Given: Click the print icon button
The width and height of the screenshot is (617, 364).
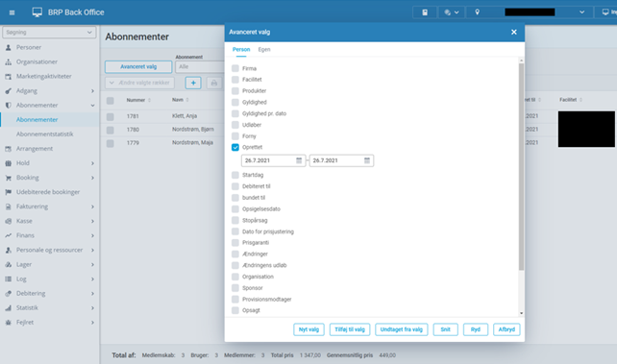Looking at the screenshot, I should (214, 83).
